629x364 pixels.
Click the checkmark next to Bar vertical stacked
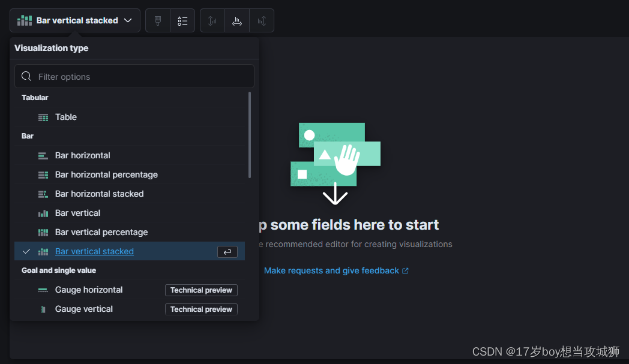pos(26,251)
